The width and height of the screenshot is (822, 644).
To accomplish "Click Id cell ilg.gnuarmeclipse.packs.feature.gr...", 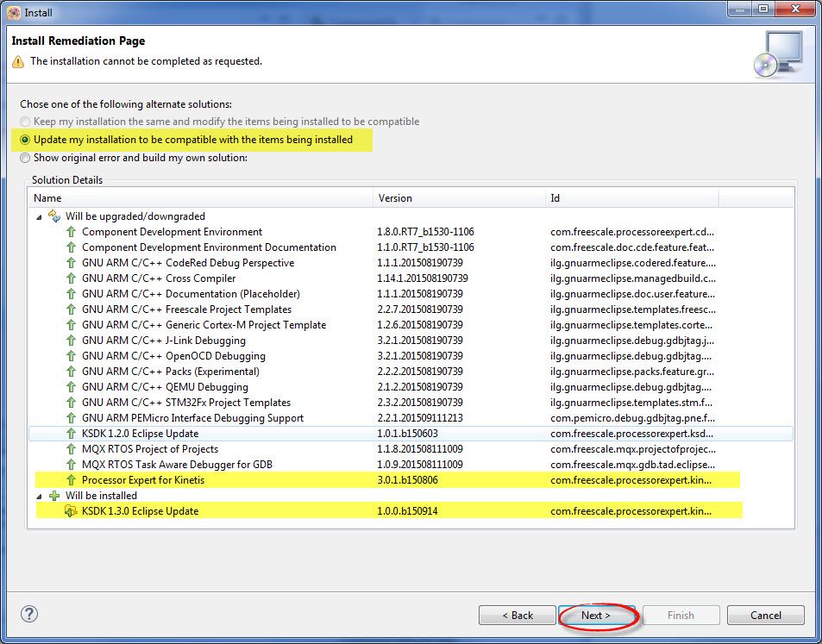I will (632, 372).
